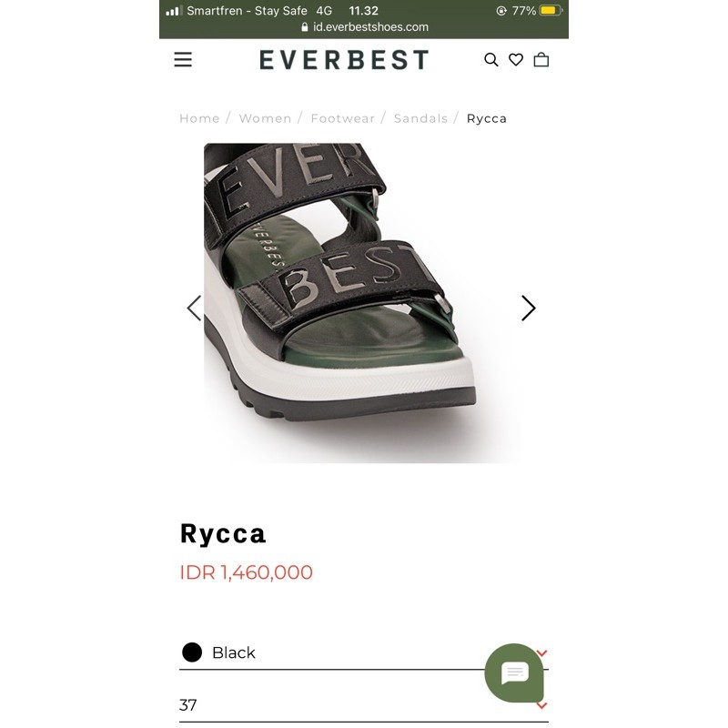This screenshot has height=728, width=728.
Task: Open the wishlist heart icon
Action: click(516, 59)
